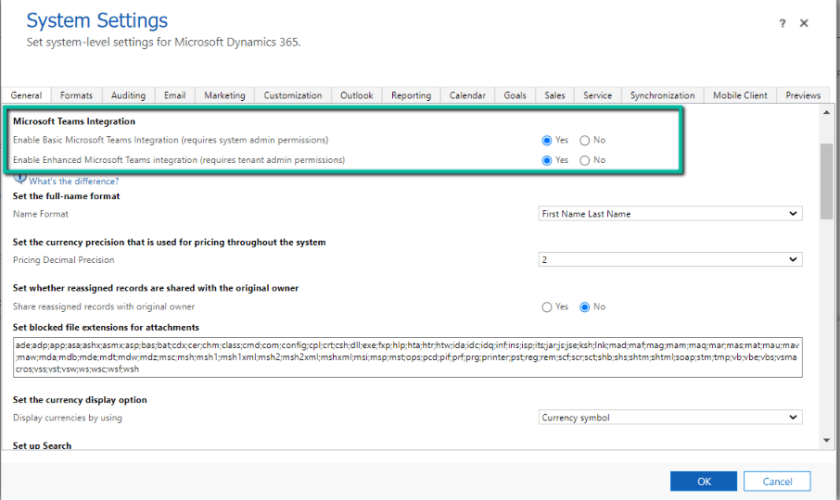Go to the Customization tab

pyautogui.click(x=292, y=95)
